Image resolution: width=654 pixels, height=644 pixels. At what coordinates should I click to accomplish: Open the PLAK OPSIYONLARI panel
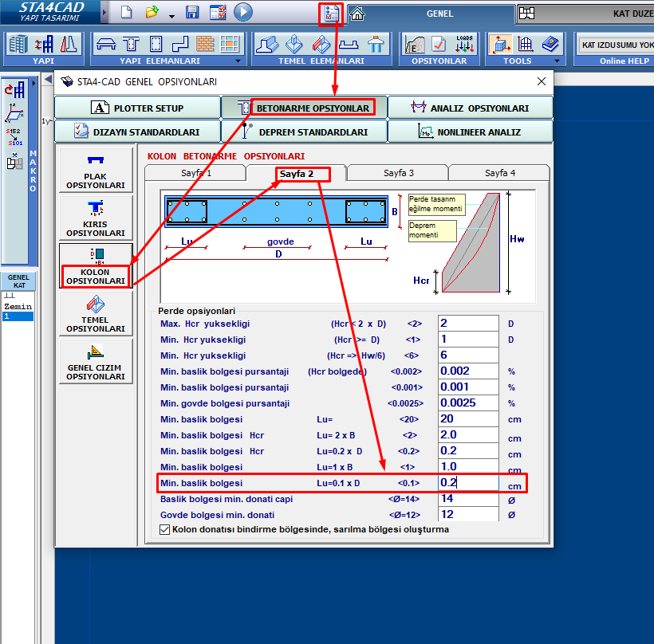click(x=95, y=171)
